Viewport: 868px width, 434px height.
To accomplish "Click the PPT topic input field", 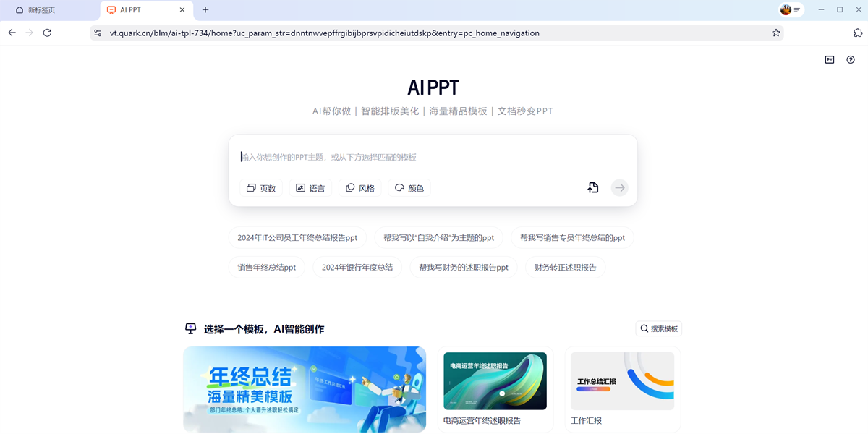I will point(433,157).
